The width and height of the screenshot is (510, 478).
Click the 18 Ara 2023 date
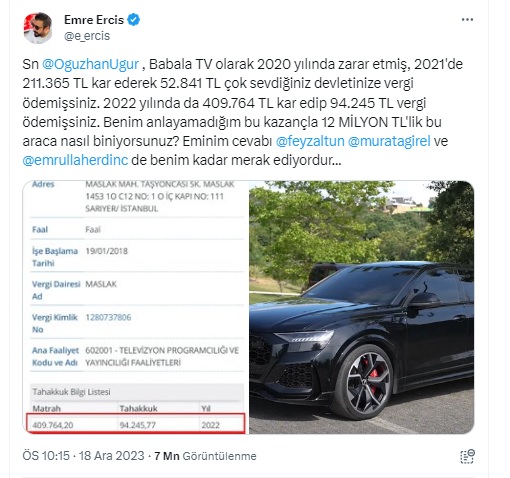(x=112, y=456)
